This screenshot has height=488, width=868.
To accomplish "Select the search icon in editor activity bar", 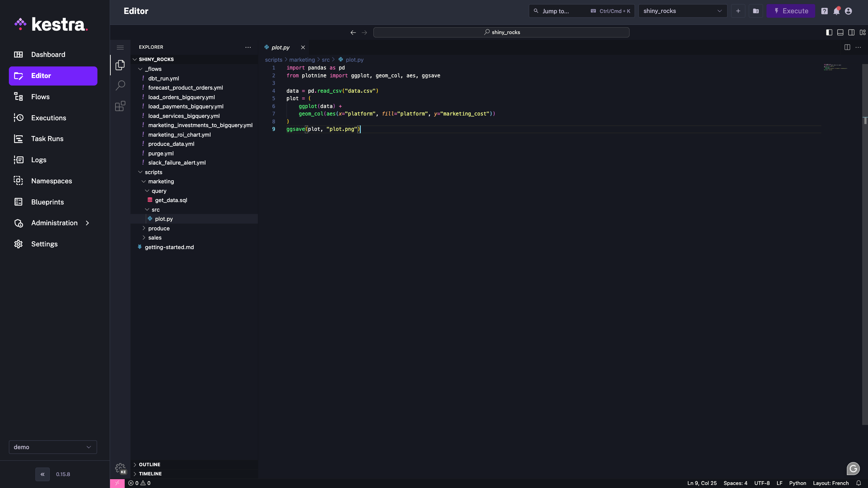I will 120,85.
